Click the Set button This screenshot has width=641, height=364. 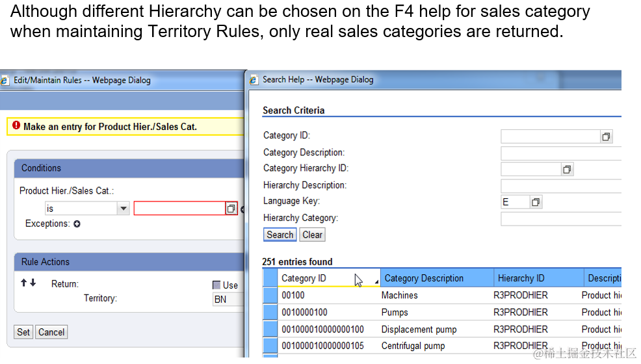coord(23,332)
